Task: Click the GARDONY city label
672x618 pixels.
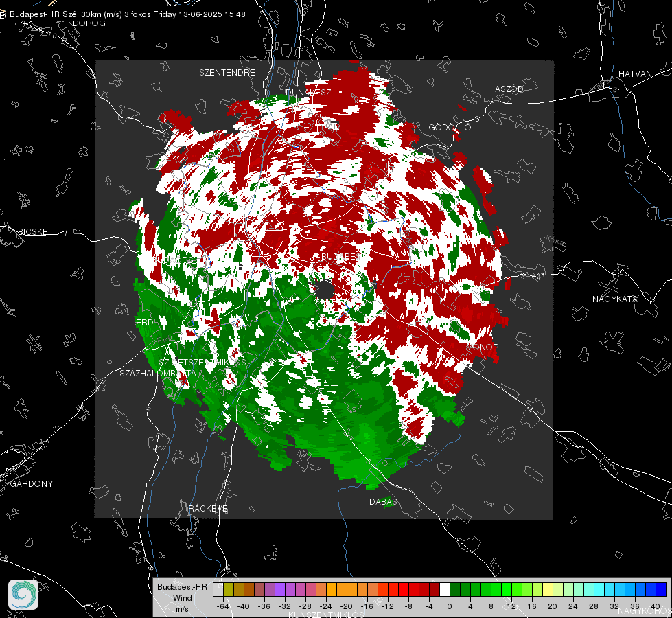Action: (x=32, y=484)
